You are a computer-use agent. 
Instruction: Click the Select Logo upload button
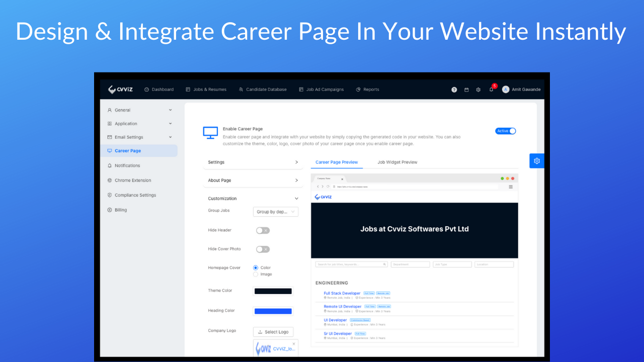pyautogui.click(x=273, y=332)
